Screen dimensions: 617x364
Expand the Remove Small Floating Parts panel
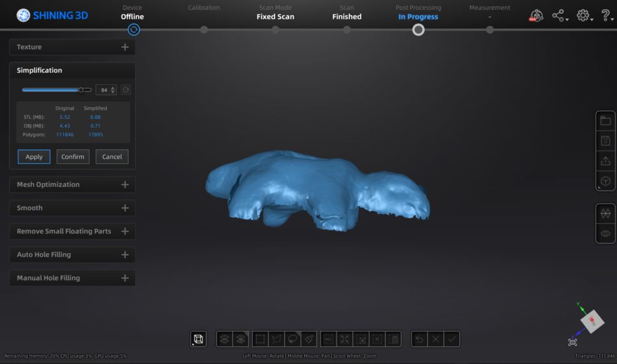pos(72,231)
